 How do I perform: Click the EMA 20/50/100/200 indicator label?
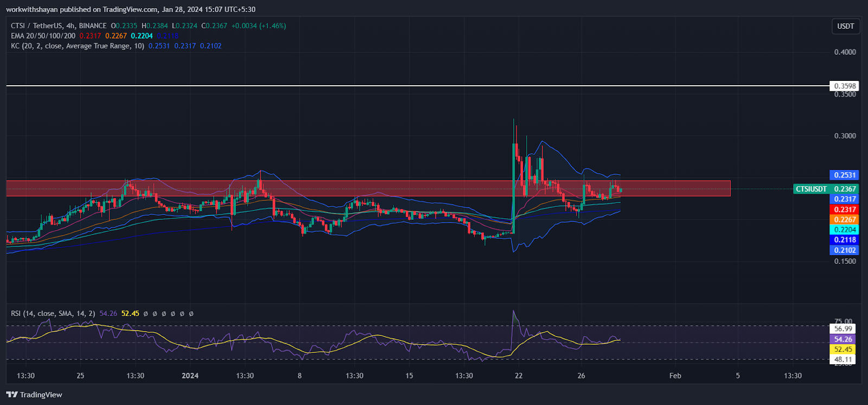click(x=43, y=36)
